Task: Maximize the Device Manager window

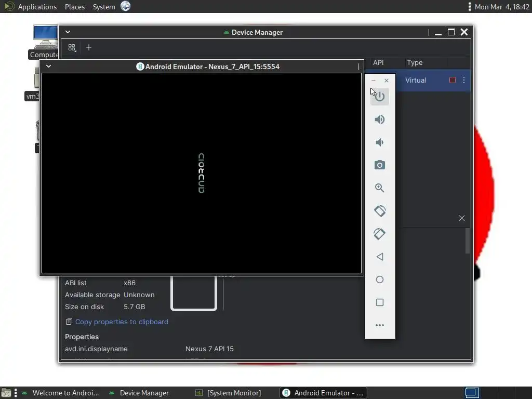Action: coord(451,32)
